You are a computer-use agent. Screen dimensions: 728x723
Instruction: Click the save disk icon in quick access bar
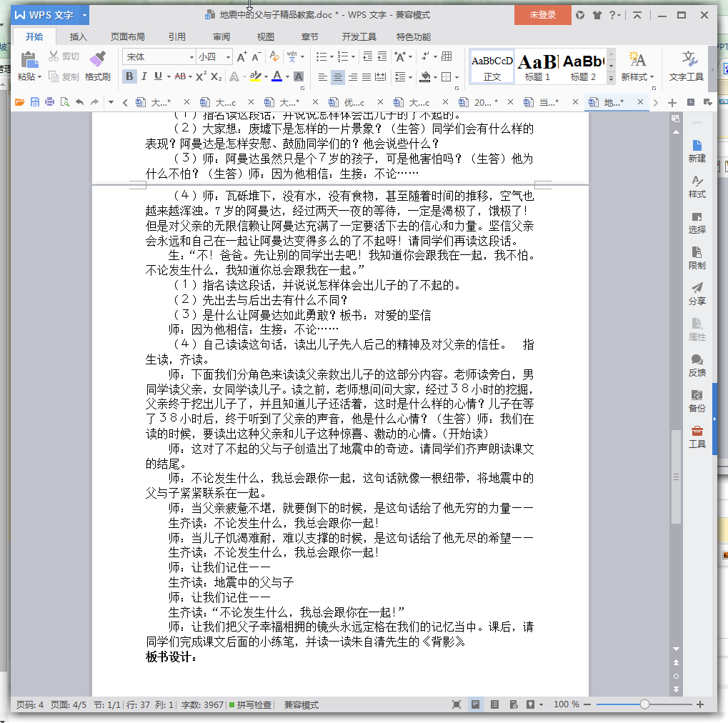click(x=35, y=102)
